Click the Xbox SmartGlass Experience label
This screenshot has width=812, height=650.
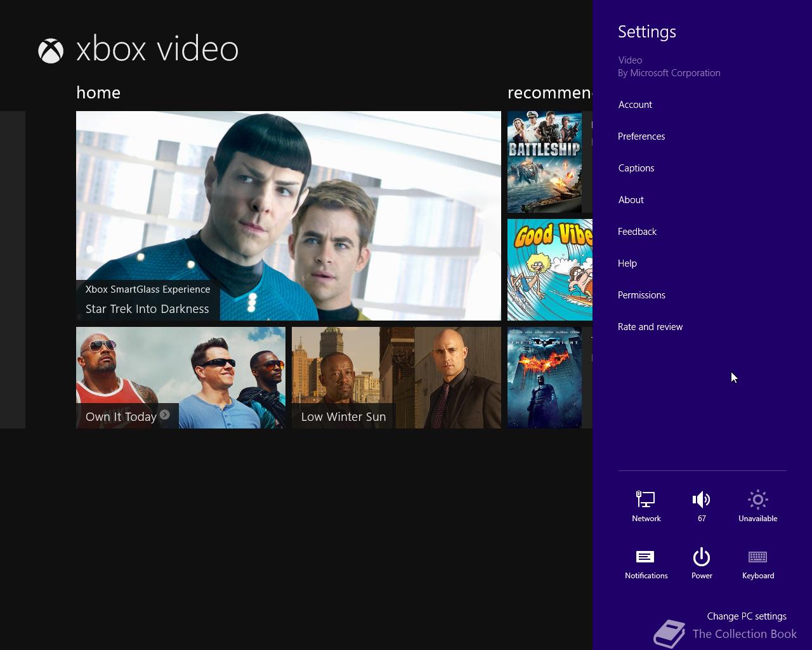coord(148,289)
